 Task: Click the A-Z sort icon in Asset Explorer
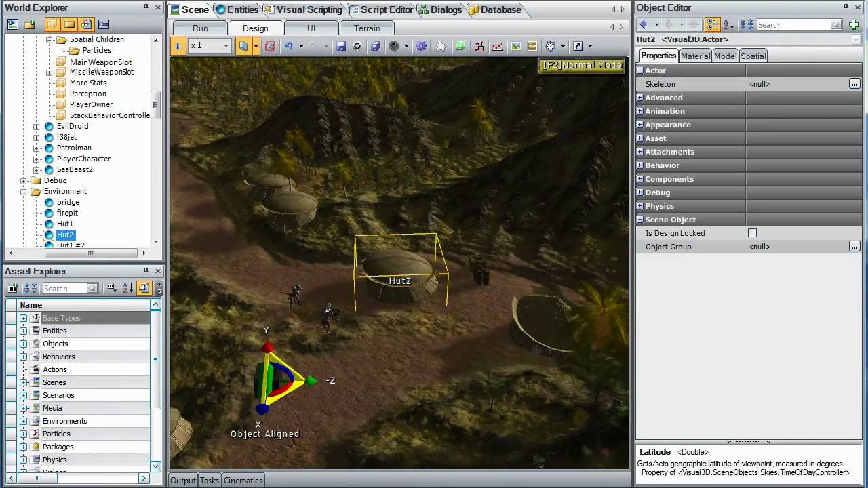pos(128,288)
